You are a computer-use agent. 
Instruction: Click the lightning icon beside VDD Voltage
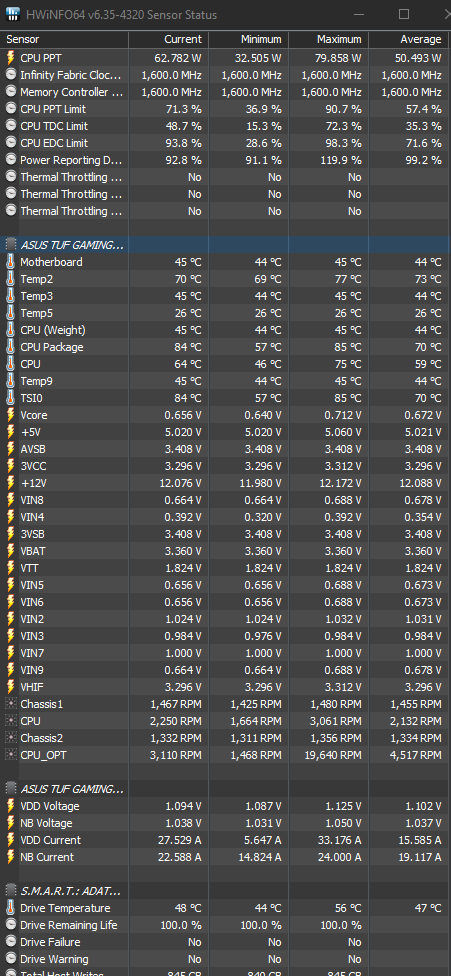click(11, 806)
